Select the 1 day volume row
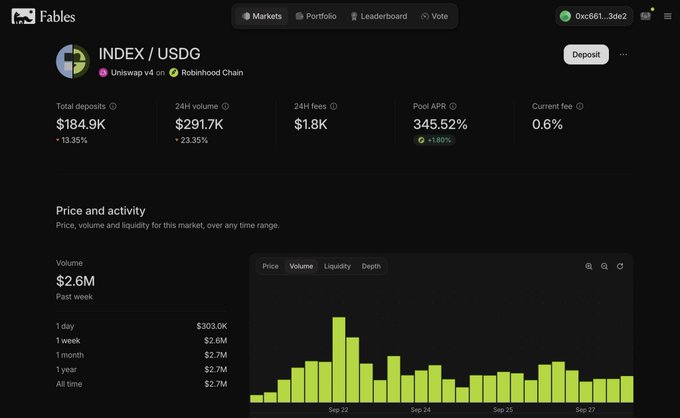Screen dimensions: 680x418 coord(141,326)
